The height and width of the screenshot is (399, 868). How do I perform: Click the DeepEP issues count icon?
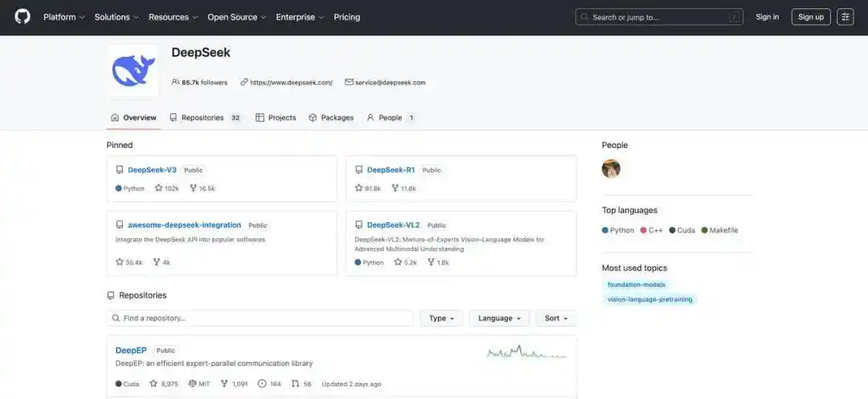click(262, 384)
